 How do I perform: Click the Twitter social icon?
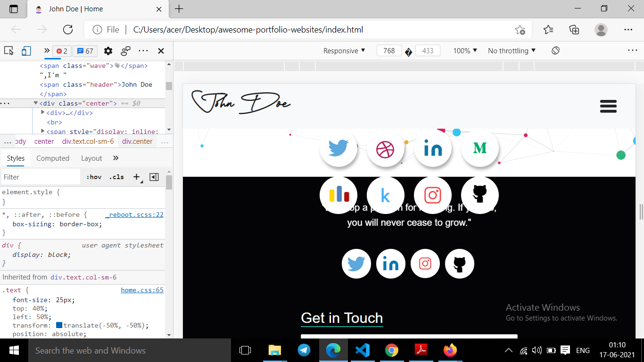click(339, 148)
